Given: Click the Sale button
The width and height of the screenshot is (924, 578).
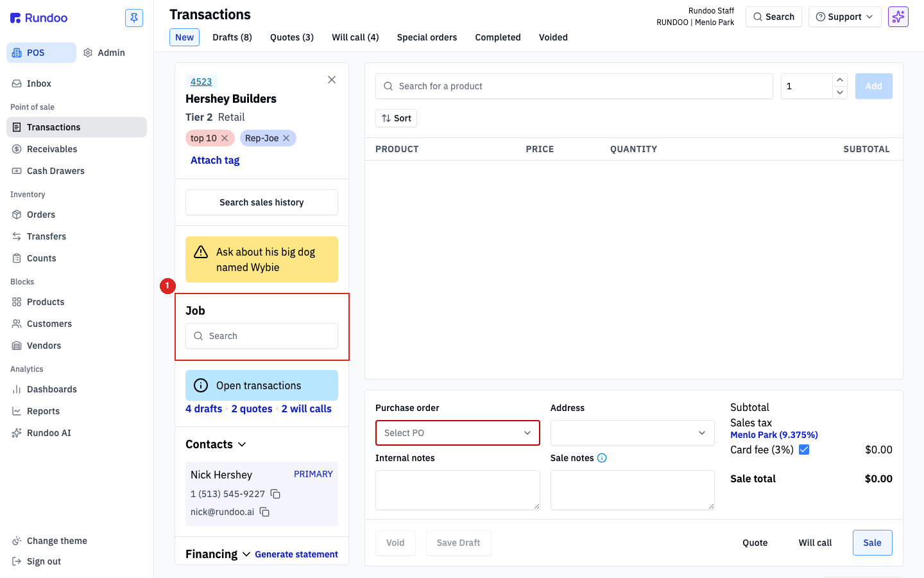Looking at the screenshot, I should click(873, 543).
